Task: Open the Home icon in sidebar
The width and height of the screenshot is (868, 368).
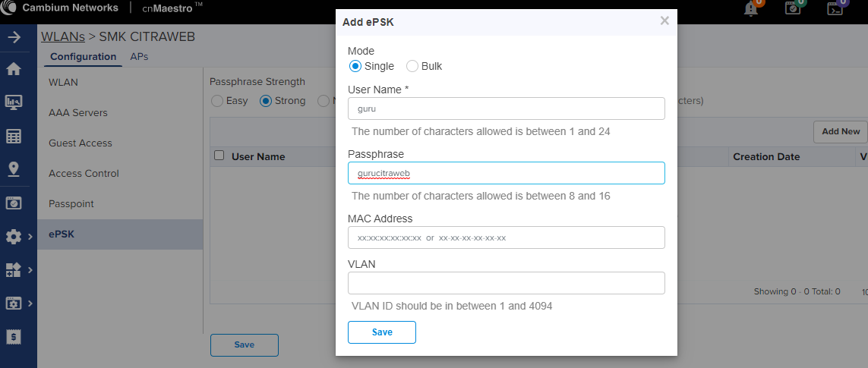Action: click(x=14, y=69)
